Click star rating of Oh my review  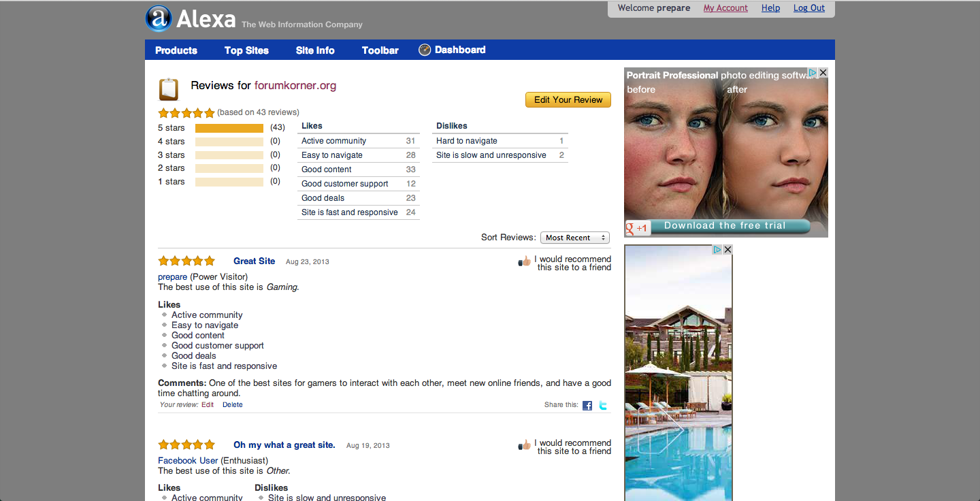[x=186, y=445]
